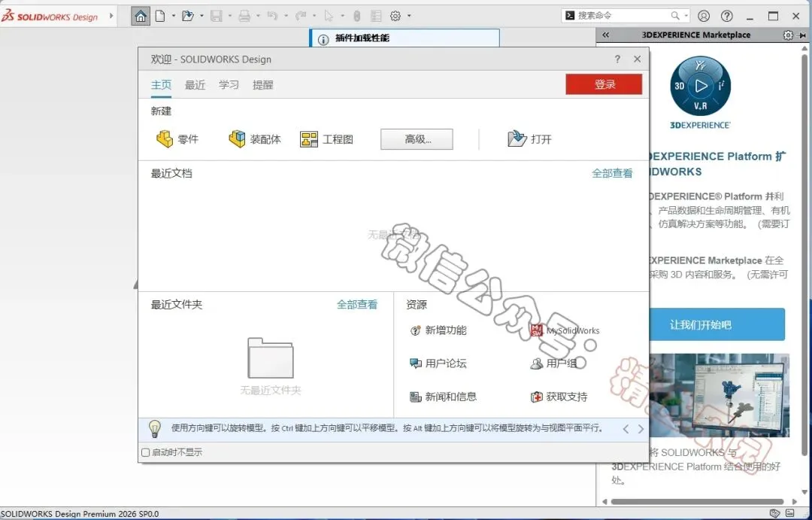The height and width of the screenshot is (520, 812).
Task: Click the Undo toolbar icon
Action: pos(272,16)
